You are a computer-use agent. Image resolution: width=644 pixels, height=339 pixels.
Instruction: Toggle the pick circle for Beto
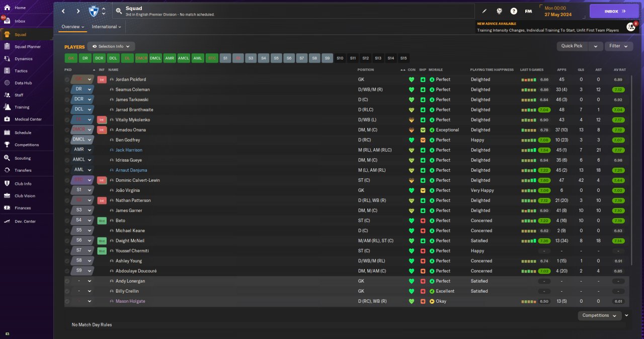click(67, 221)
